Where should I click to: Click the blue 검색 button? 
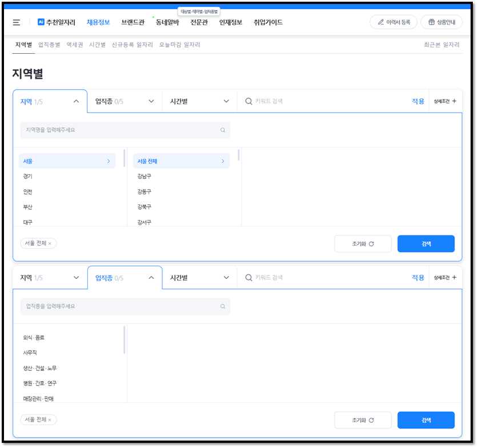tap(426, 243)
